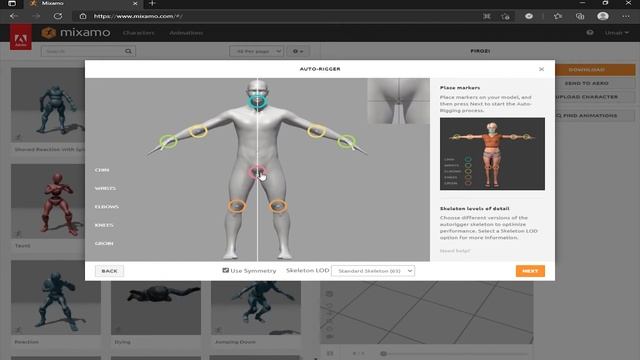Open a new browser tab
This screenshot has width=640, height=360.
(152, 3)
